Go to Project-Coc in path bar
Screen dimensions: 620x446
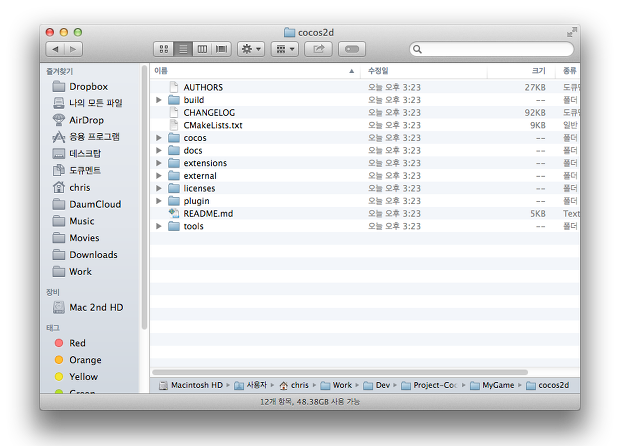(429, 385)
